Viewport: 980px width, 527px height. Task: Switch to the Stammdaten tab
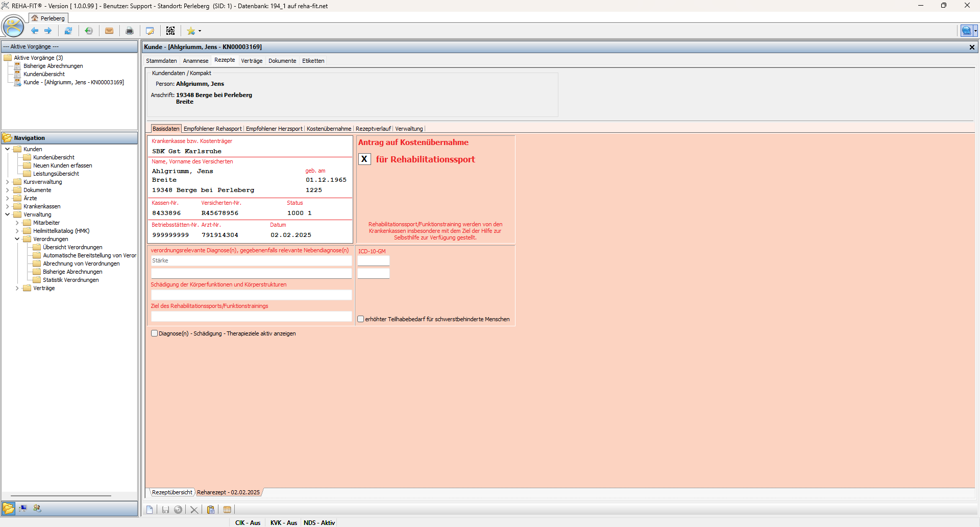[161, 61]
